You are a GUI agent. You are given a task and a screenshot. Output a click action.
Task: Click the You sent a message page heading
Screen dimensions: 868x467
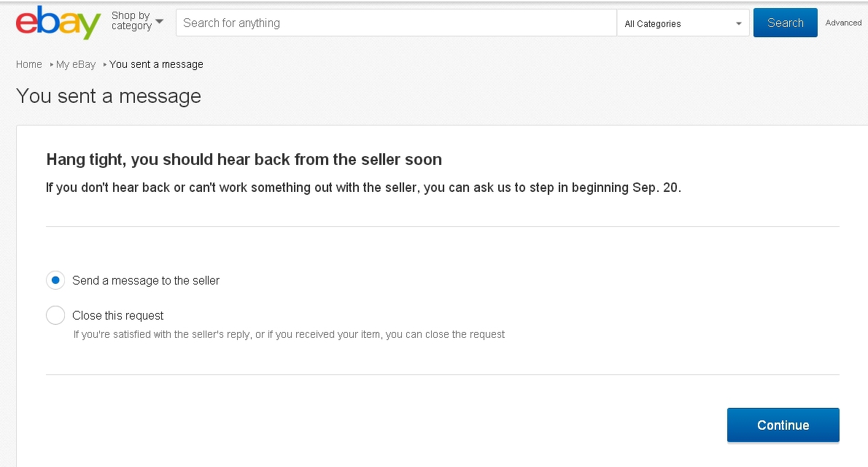click(109, 96)
